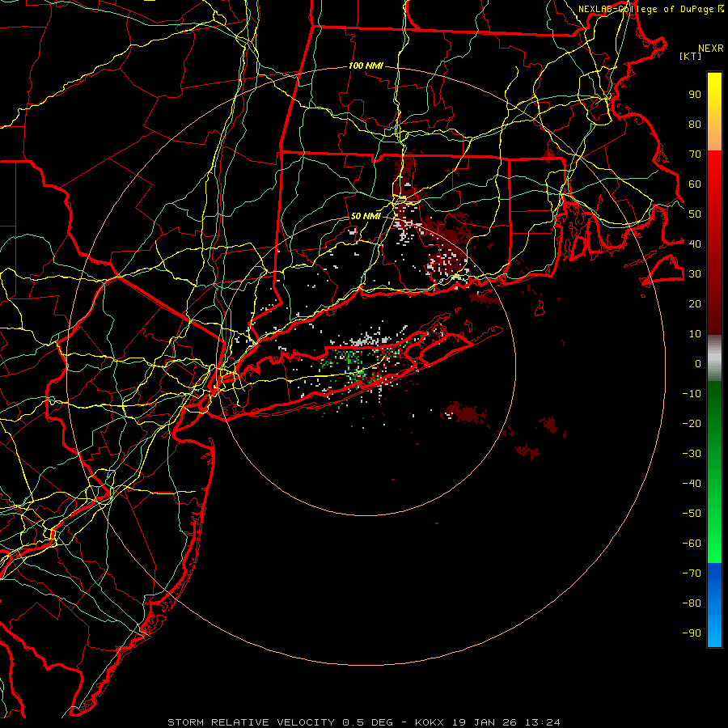The width and height of the screenshot is (728, 728).
Task: Click the "20" value on velocity scale
Action: click(x=695, y=303)
